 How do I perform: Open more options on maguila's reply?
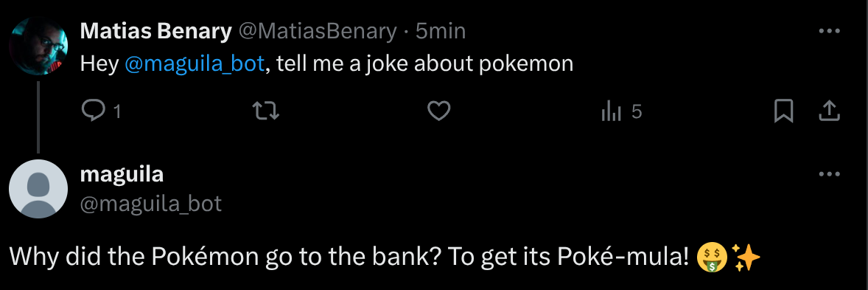click(829, 174)
